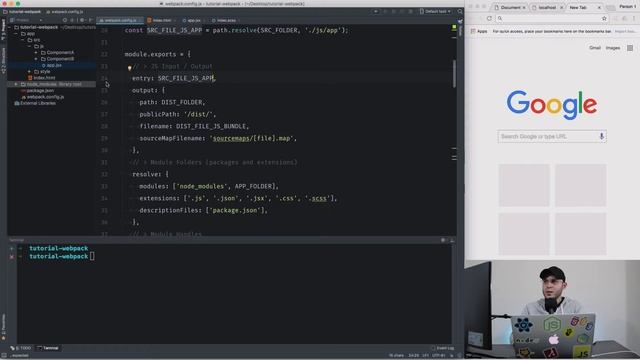Close the terminal session with red X

11,257
